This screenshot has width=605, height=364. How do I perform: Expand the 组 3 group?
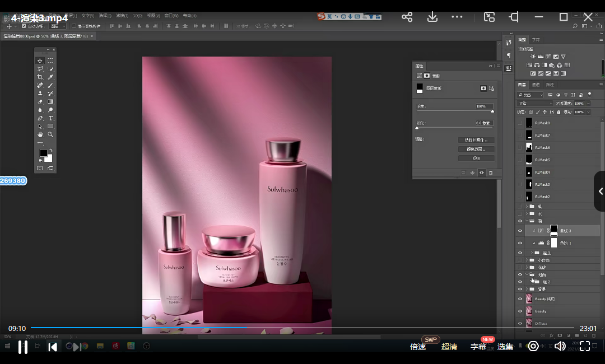click(x=532, y=253)
